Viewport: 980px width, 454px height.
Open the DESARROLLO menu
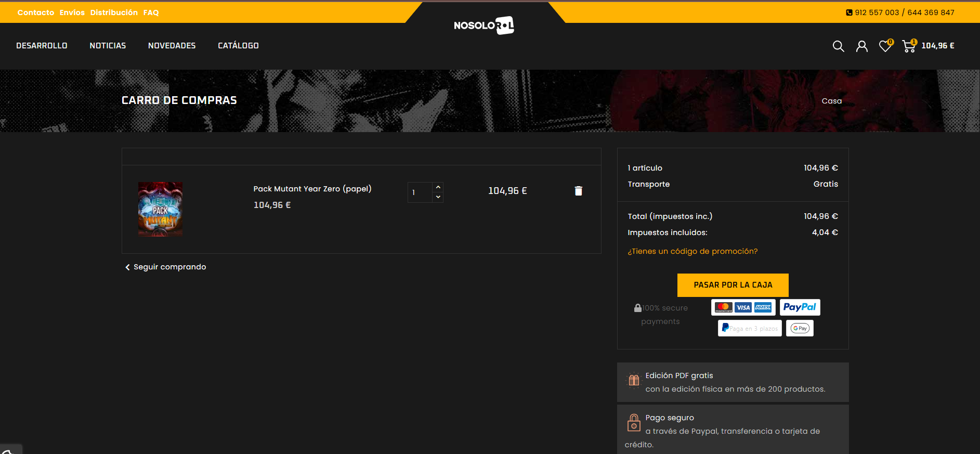(42, 46)
